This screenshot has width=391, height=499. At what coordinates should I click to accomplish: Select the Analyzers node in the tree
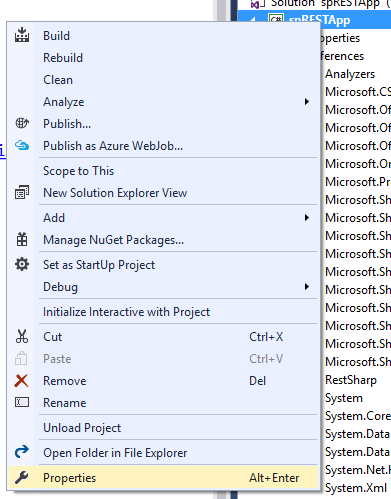[350, 74]
